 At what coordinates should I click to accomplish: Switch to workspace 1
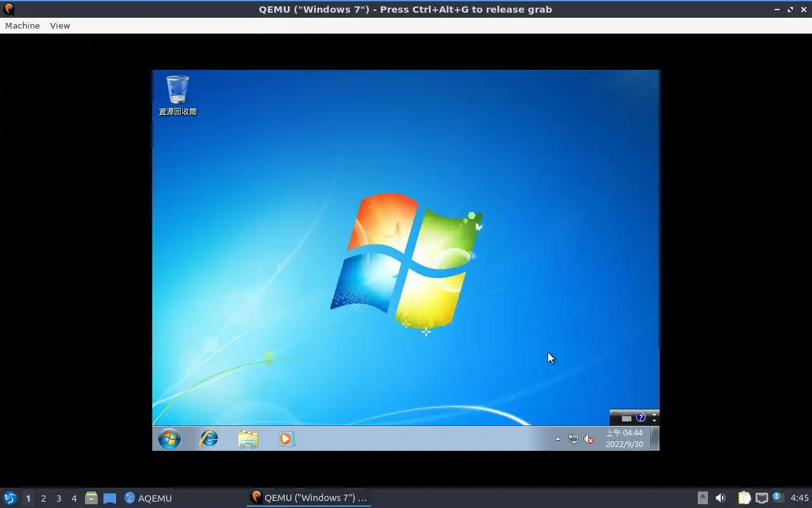(28, 498)
